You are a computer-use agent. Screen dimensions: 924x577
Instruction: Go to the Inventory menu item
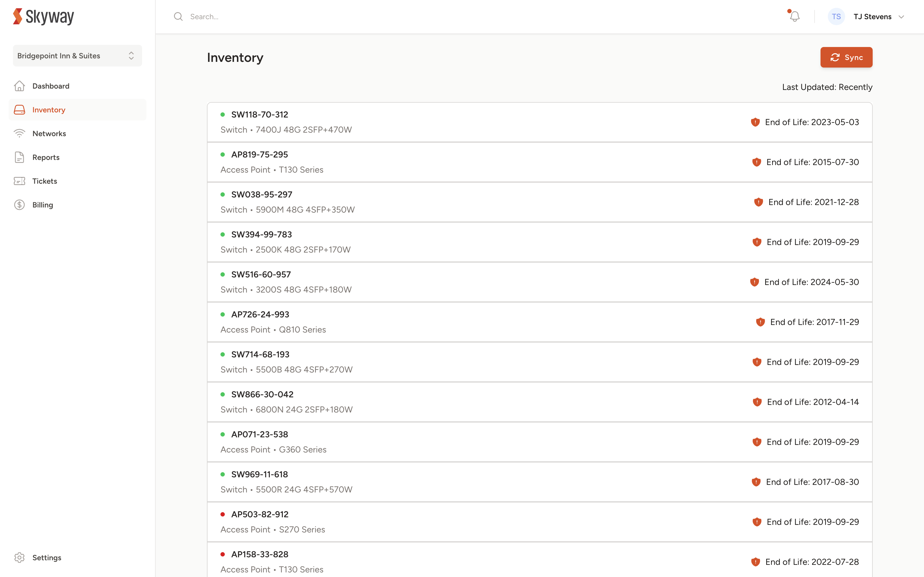pyautogui.click(x=49, y=110)
